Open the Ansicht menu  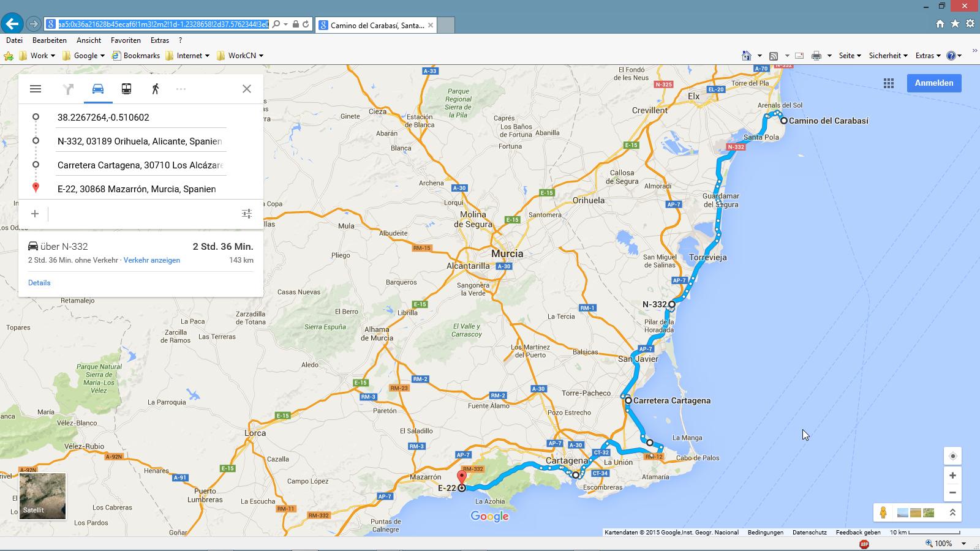coord(89,40)
